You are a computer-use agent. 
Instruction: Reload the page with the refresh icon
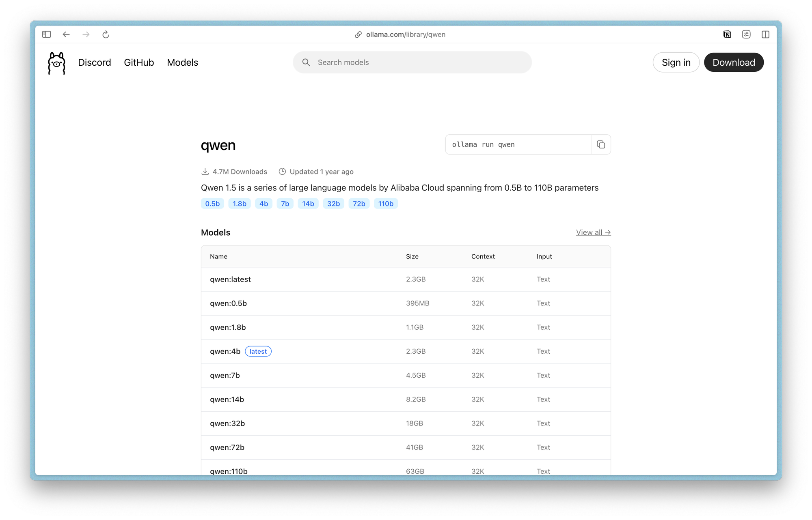tap(106, 34)
